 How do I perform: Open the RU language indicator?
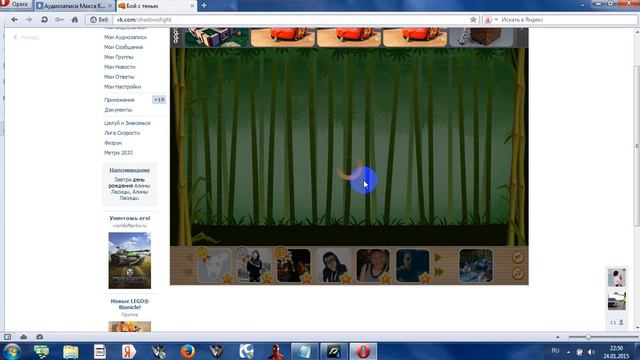click(555, 351)
